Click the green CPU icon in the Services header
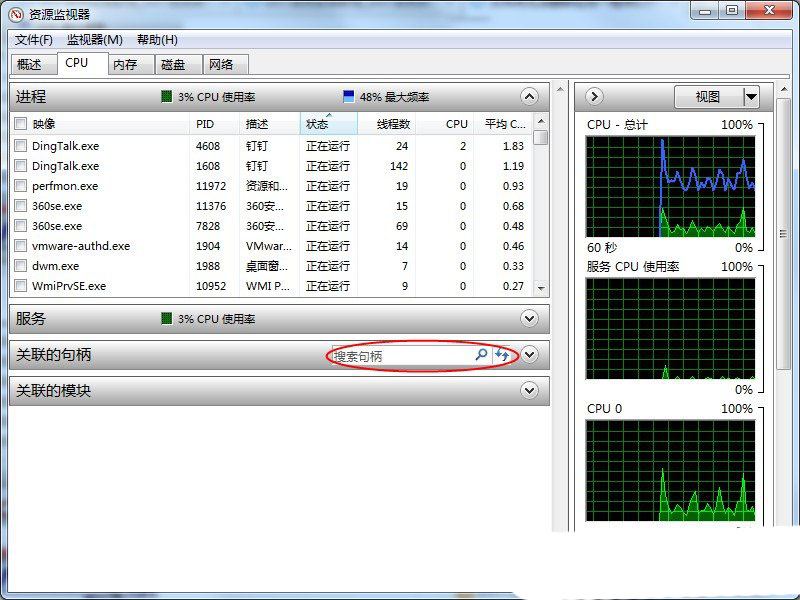 point(166,319)
